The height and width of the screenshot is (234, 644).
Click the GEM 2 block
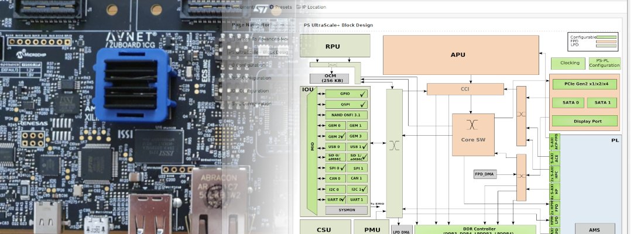(335, 136)
